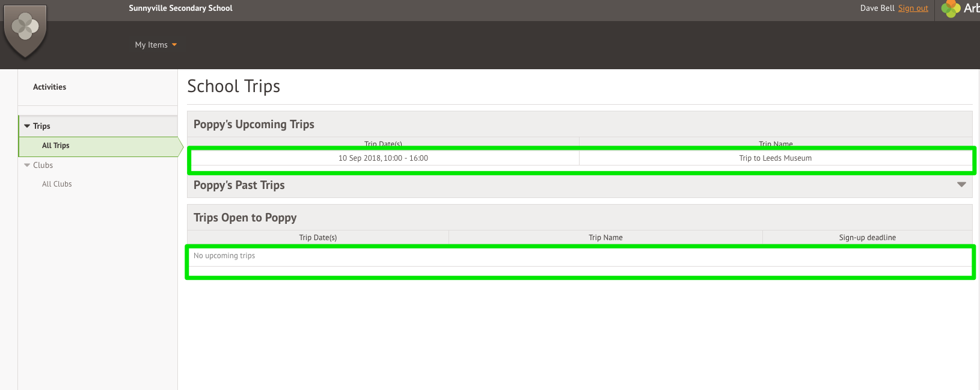
Task: Click the 10 Sep 2018 trip date cell
Action: click(383, 158)
